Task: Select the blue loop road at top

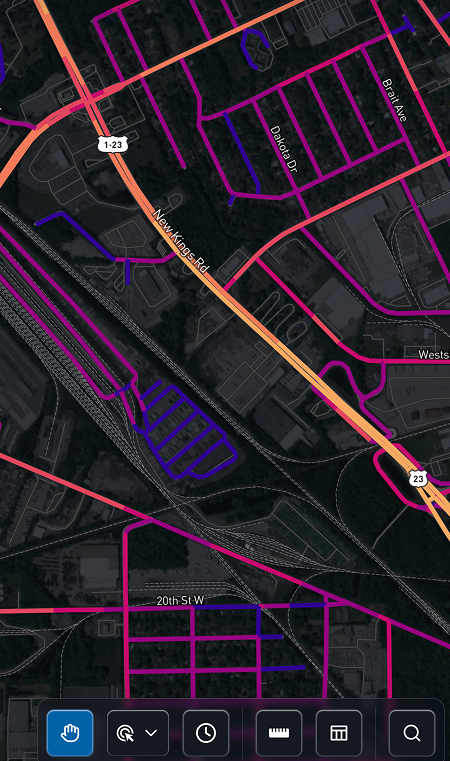Action: [254, 48]
